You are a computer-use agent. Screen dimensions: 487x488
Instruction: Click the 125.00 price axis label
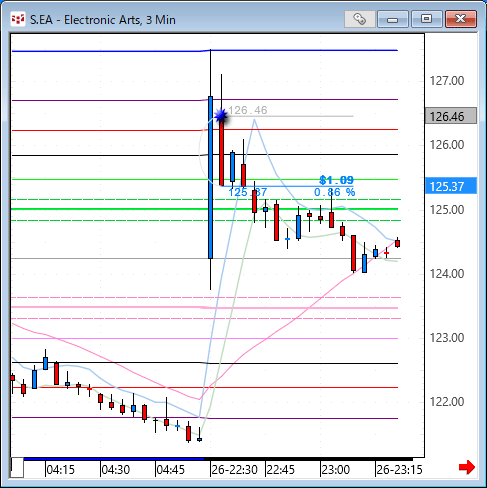coord(447,210)
